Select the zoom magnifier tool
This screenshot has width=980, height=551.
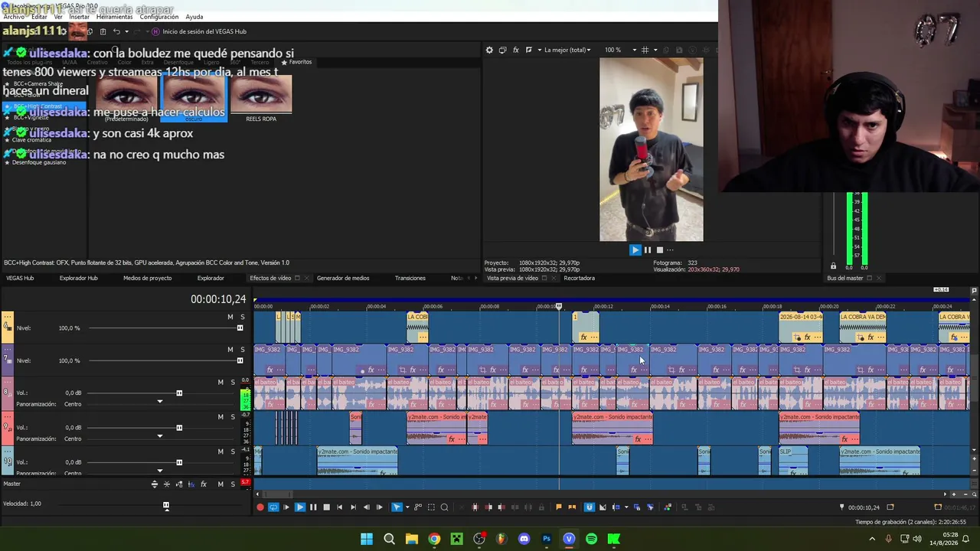point(444,507)
